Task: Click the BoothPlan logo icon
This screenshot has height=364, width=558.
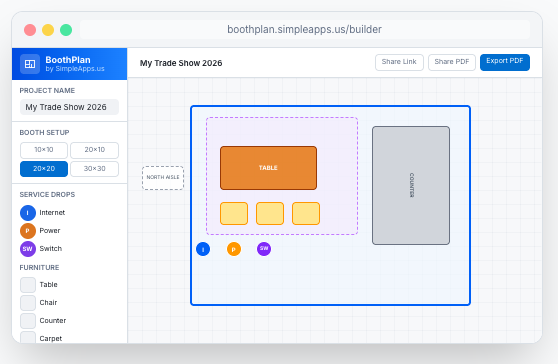Action: pos(30,64)
